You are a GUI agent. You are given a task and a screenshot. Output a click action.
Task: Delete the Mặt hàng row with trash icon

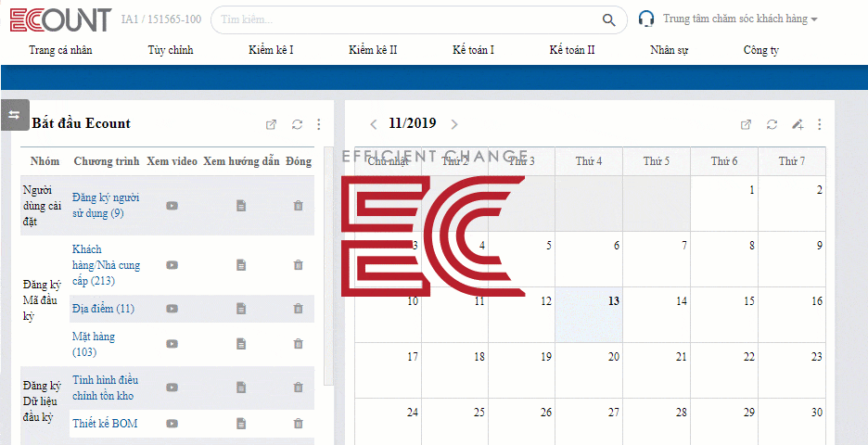298,344
